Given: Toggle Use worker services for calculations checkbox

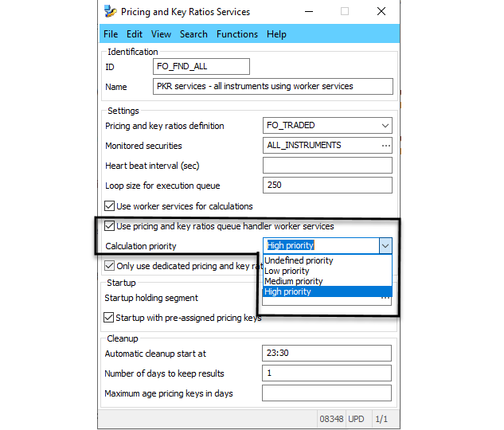Looking at the screenshot, I should [109, 206].
